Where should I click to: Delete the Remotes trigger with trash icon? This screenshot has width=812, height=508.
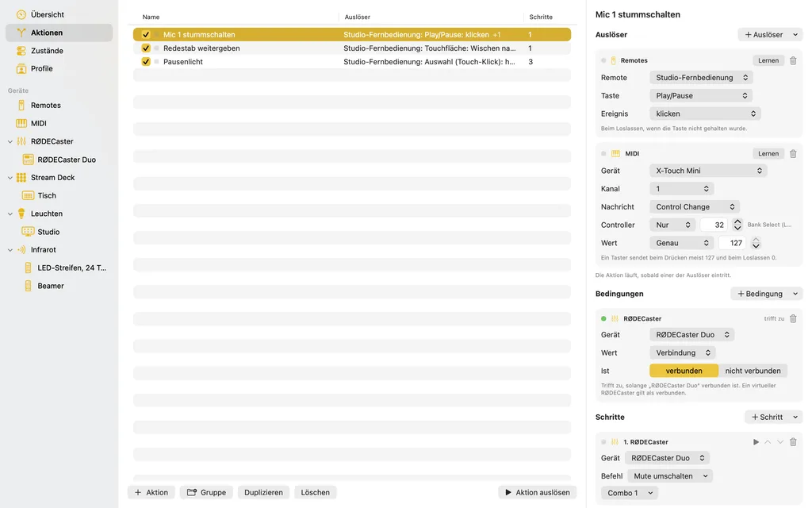793,60
